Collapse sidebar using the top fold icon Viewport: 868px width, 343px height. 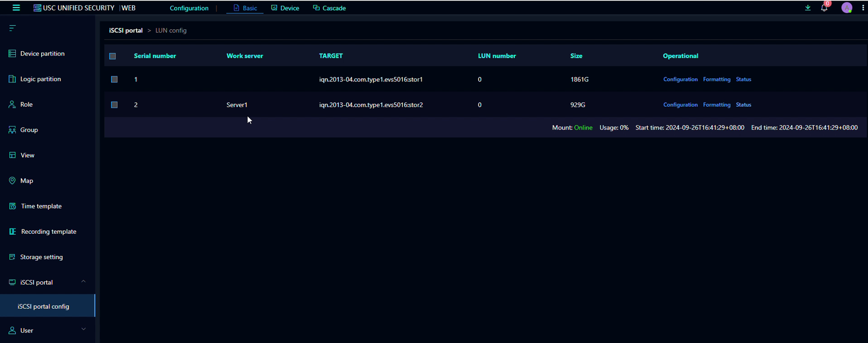12,28
